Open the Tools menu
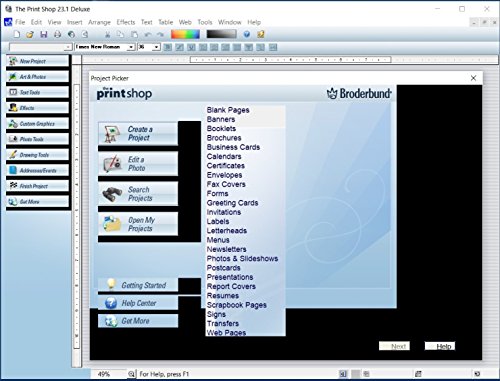Image resolution: width=500 pixels, height=381 pixels. [205, 22]
